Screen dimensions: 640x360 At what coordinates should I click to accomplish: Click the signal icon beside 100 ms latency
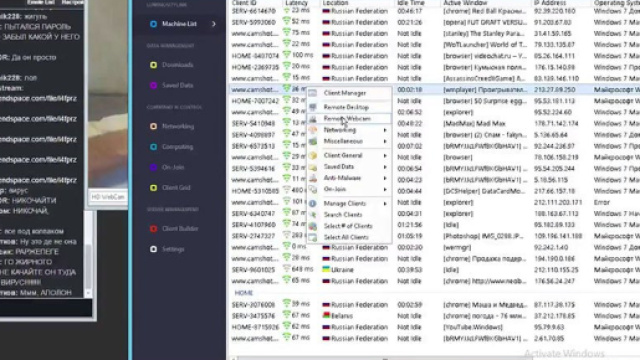(x=287, y=55)
